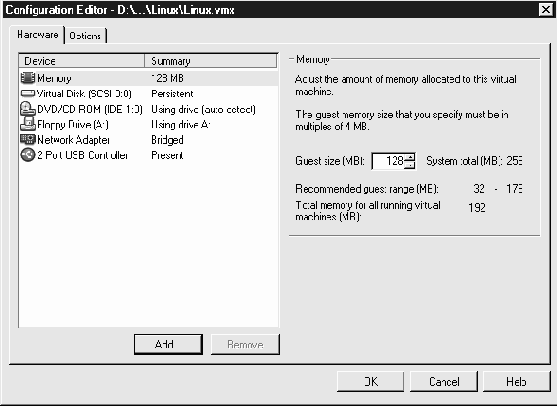Close the Configuration Editor window

pos(546,10)
